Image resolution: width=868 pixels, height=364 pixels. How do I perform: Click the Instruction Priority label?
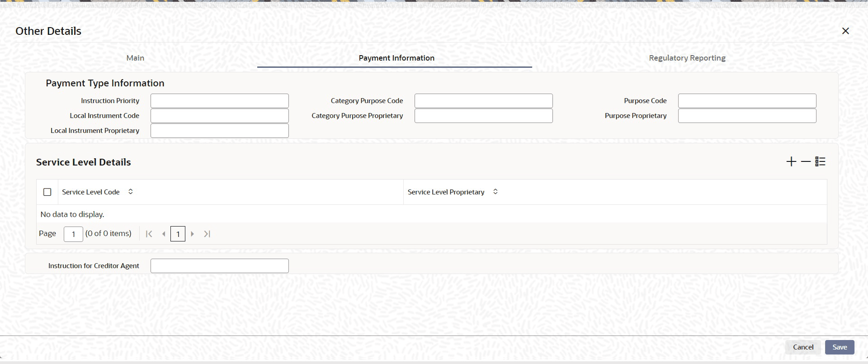(110, 101)
